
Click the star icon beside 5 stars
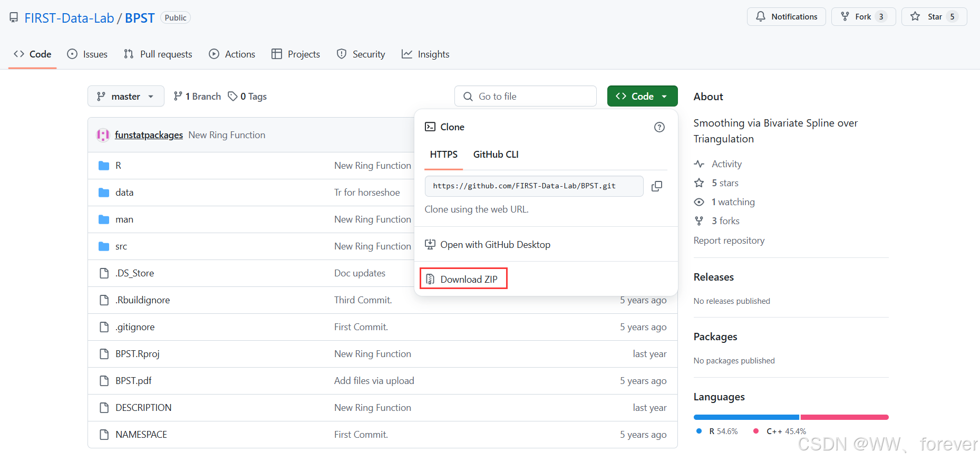point(699,183)
